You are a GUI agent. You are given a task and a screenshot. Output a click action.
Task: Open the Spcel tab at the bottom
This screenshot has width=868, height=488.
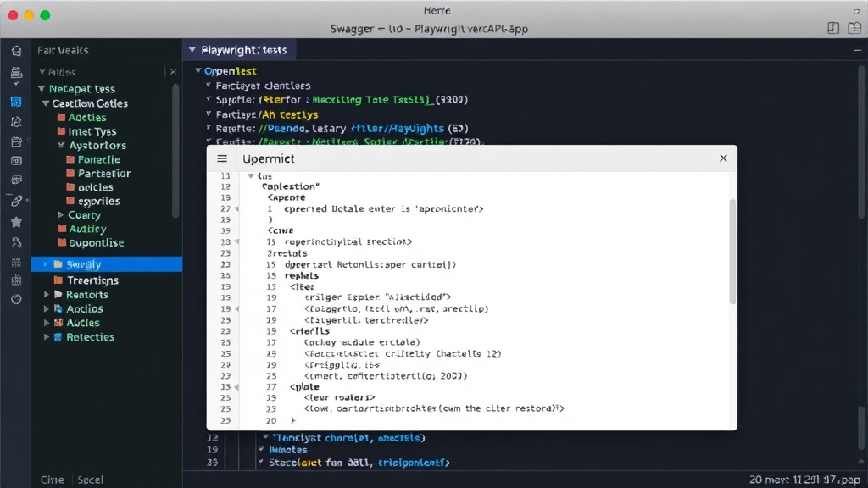(x=90, y=480)
